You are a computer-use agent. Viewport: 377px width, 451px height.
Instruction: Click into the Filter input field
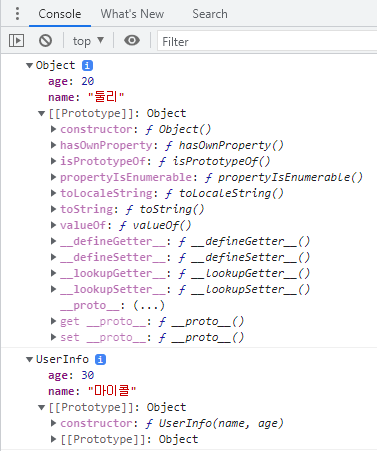267,41
